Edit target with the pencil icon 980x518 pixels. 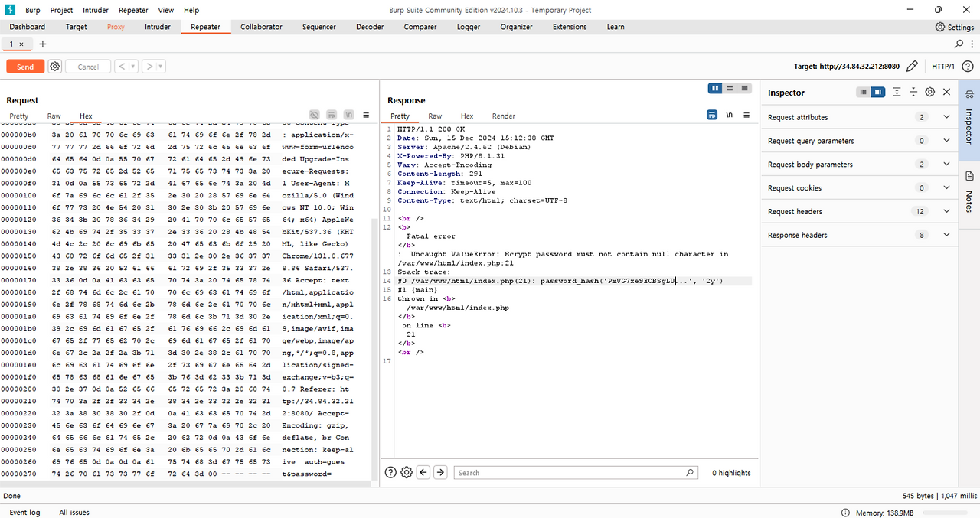(912, 67)
